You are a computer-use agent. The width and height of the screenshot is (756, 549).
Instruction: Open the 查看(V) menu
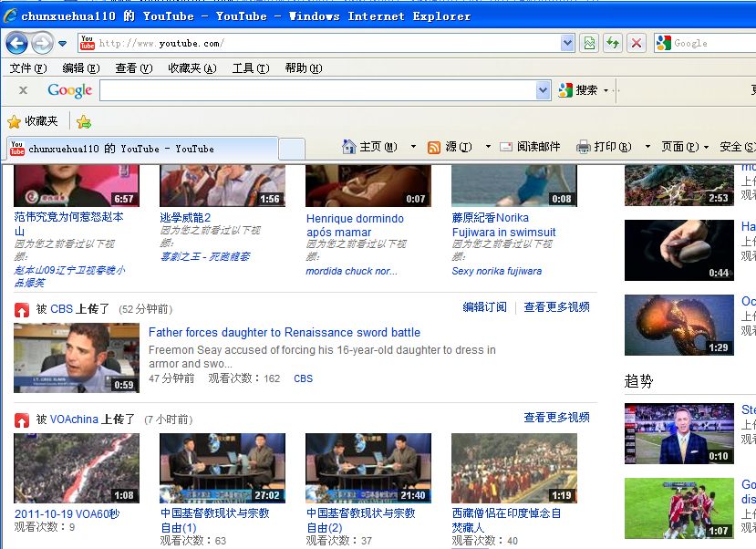coord(133,68)
